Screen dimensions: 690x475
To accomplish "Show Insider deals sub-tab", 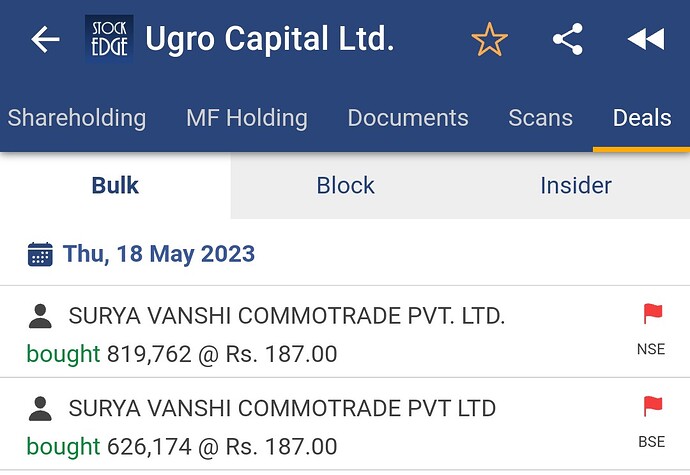I will (x=575, y=185).
